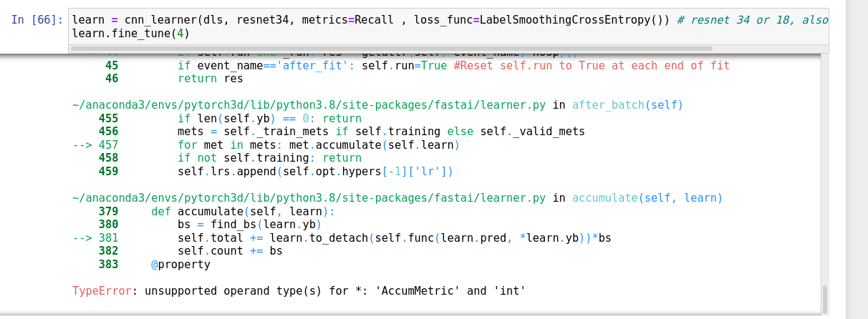Image resolution: width=868 pixels, height=319 pixels.
Task: Click the learner.py path above accumulate
Action: (x=309, y=198)
